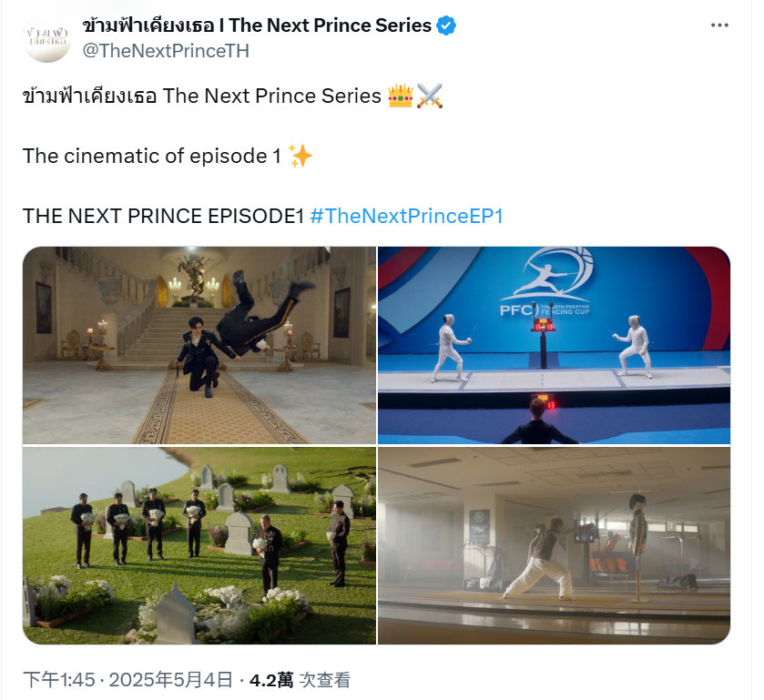This screenshot has width=764, height=700.
Task: Click the sparkles emoji after episode 1
Action: pos(301,156)
